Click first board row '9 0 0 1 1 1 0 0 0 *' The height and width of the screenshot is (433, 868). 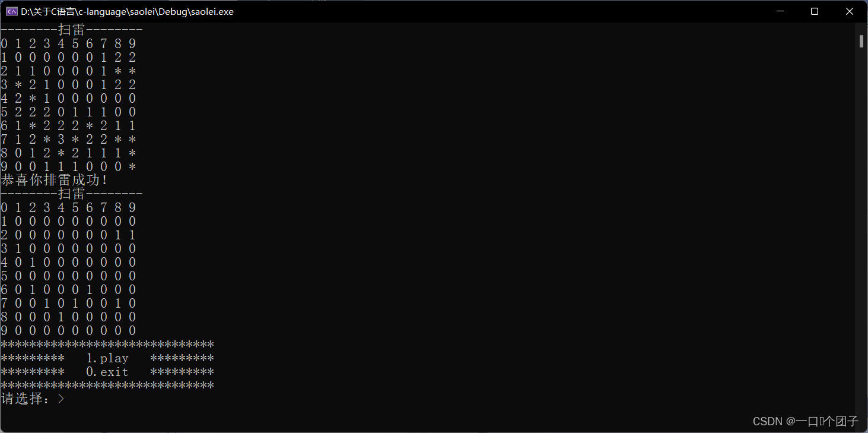69,167
